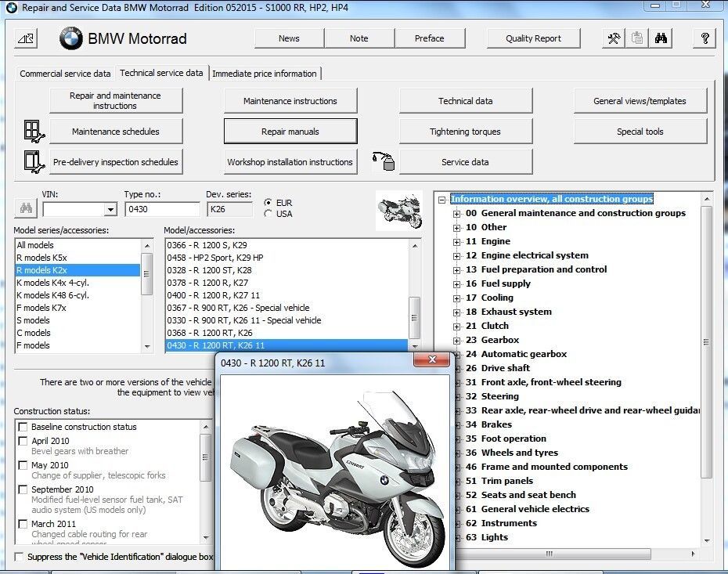Click the Dev. series field K26
The image size is (728, 574).
[x=229, y=209]
